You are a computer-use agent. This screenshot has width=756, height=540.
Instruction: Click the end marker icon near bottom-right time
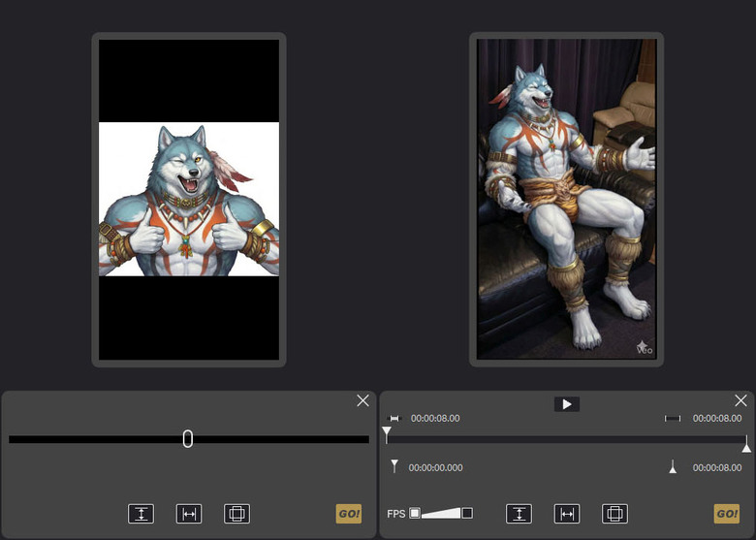673,466
